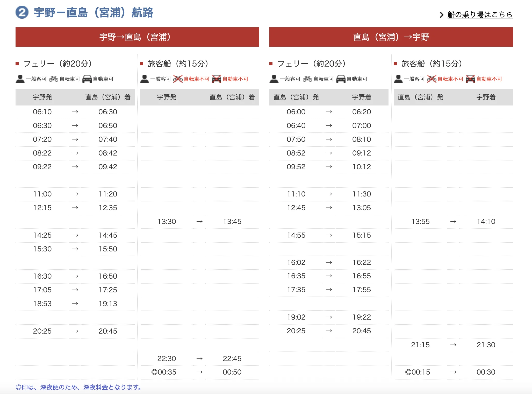Click bicycle icon in first フェリー legend
The height and width of the screenshot is (394, 532).
54,79
